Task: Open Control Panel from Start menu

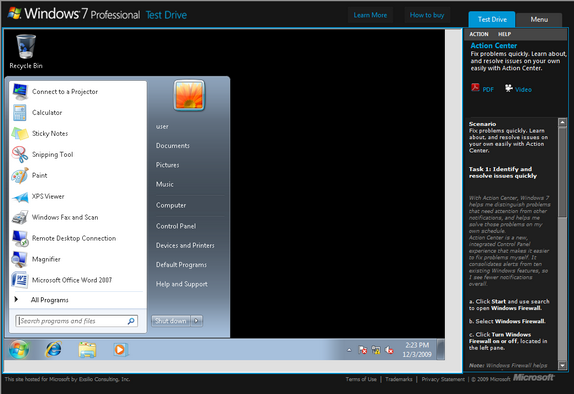Action: coord(176,226)
